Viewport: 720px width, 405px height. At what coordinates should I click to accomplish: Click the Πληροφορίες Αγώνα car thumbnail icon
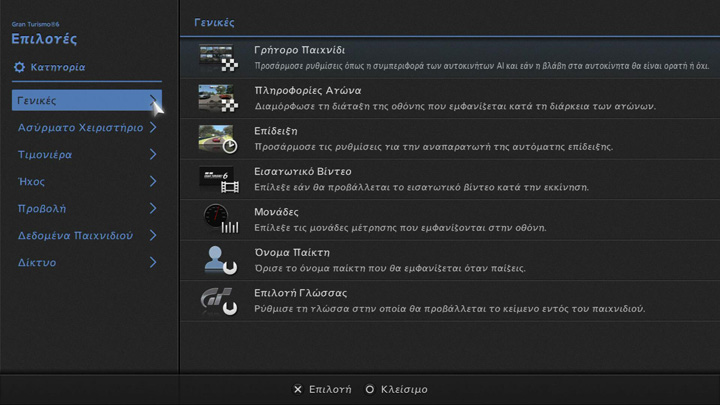[x=217, y=98]
